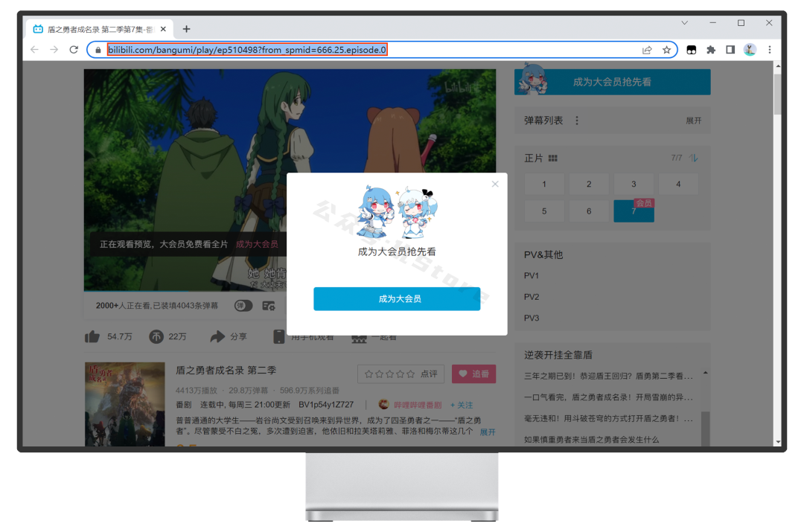Click the browser forward arrow
Image resolution: width=804 pixels, height=532 pixels.
(x=54, y=50)
